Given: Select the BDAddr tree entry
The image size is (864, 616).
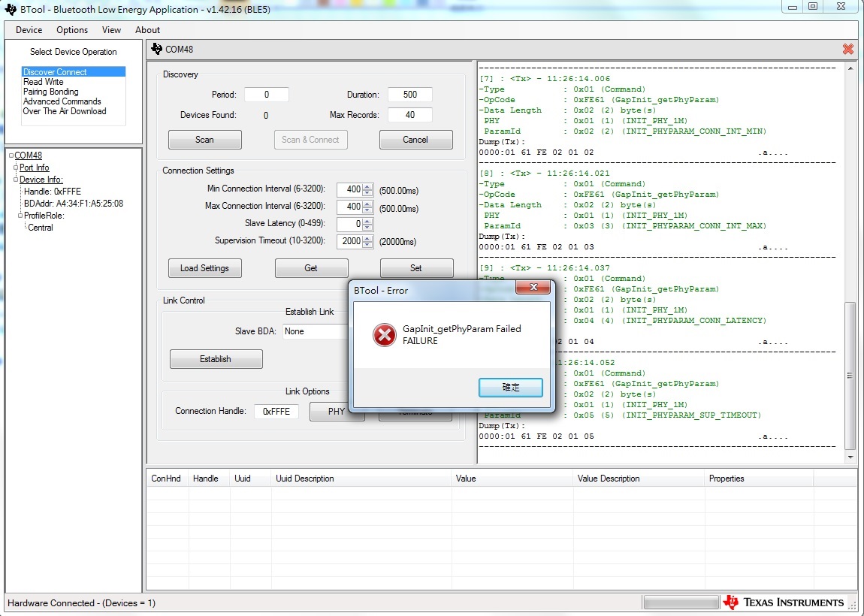Looking at the screenshot, I should [x=74, y=204].
